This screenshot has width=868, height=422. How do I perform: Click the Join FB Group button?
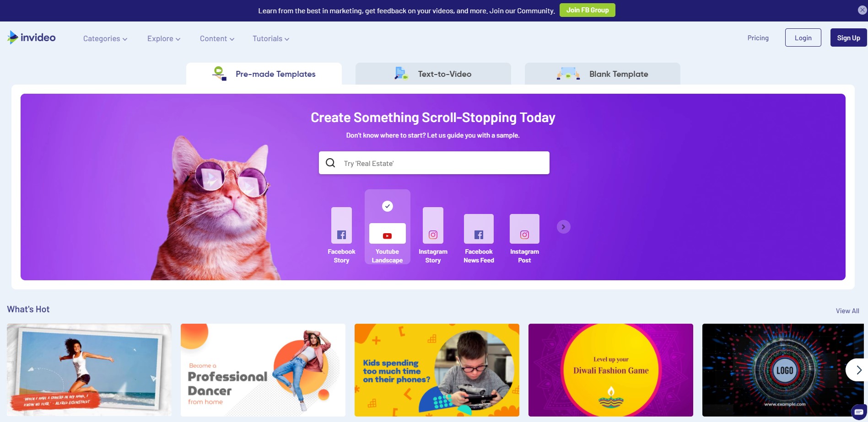[x=588, y=10]
